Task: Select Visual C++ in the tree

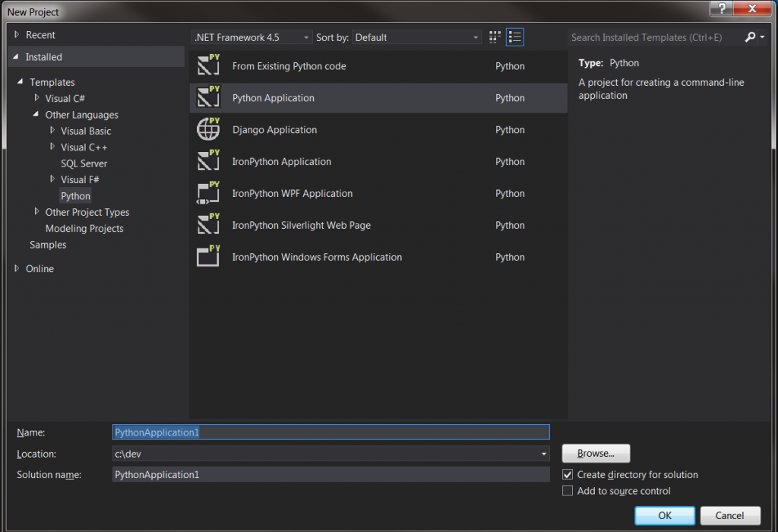Action: tap(84, 147)
